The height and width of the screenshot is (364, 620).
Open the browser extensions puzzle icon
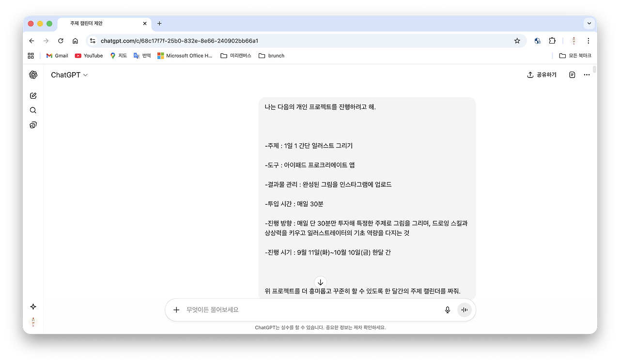[x=552, y=41]
